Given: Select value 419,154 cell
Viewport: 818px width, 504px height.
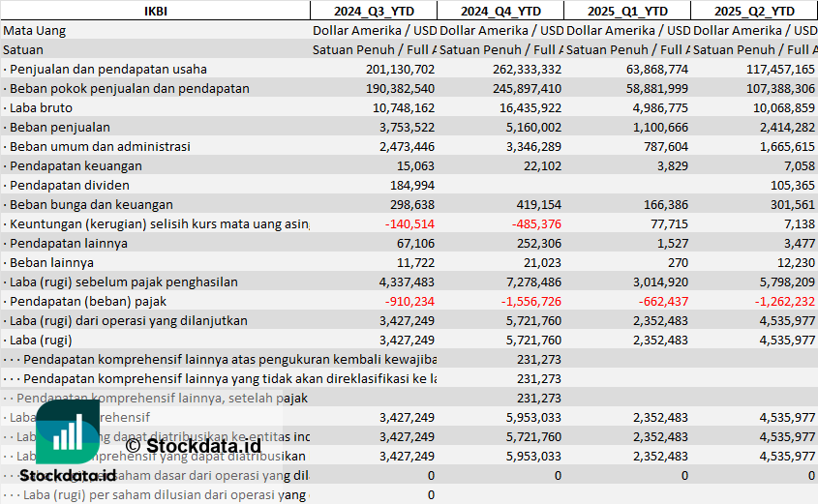Looking at the screenshot, I should [539, 204].
